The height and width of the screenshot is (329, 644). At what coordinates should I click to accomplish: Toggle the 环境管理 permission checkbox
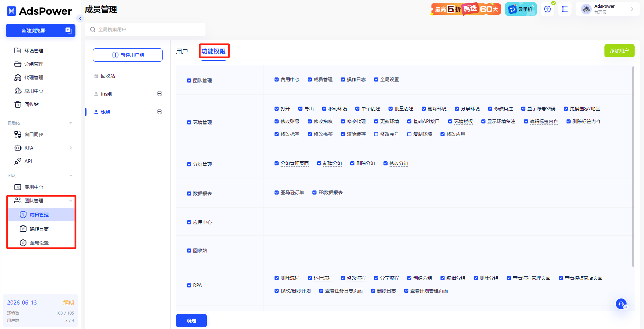(x=189, y=122)
